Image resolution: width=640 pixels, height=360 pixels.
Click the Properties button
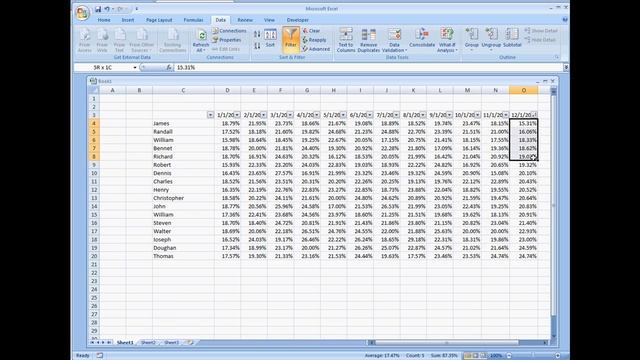coord(227,40)
